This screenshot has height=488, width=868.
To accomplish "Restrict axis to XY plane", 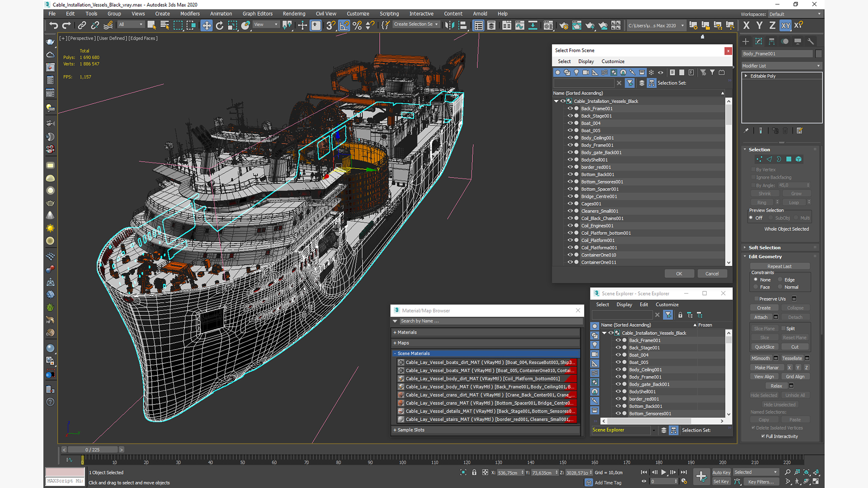I will [x=786, y=26].
